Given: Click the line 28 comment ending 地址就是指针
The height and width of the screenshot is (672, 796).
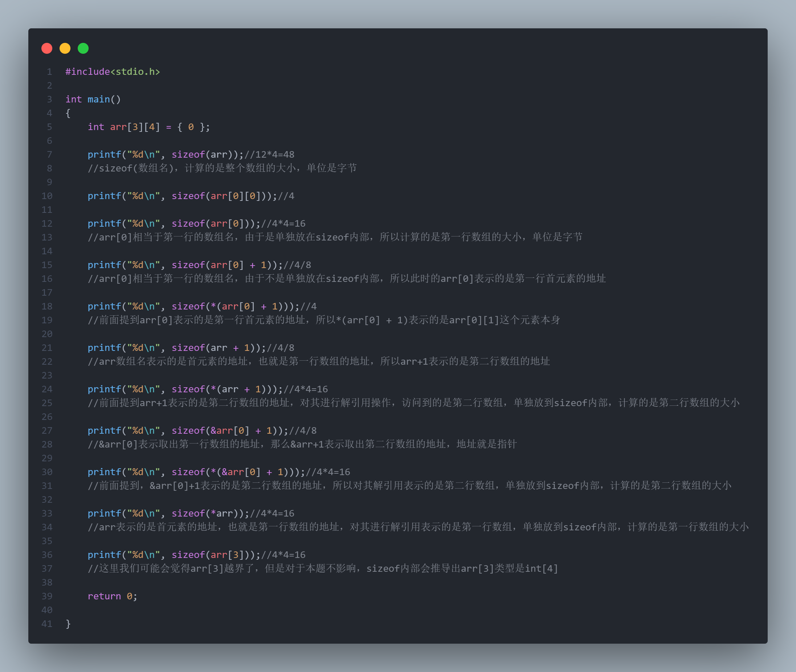Looking at the screenshot, I should [302, 444].
